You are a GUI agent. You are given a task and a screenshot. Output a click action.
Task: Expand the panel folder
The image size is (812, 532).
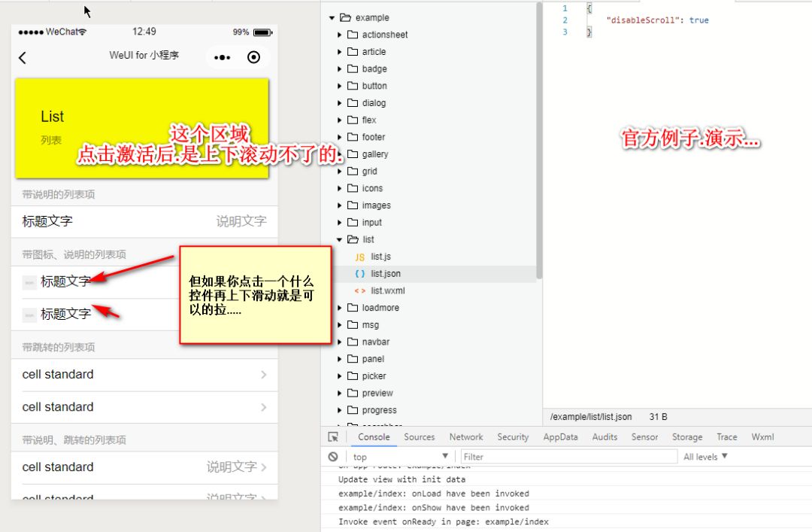pyautogui.click(x=339, y=359)
